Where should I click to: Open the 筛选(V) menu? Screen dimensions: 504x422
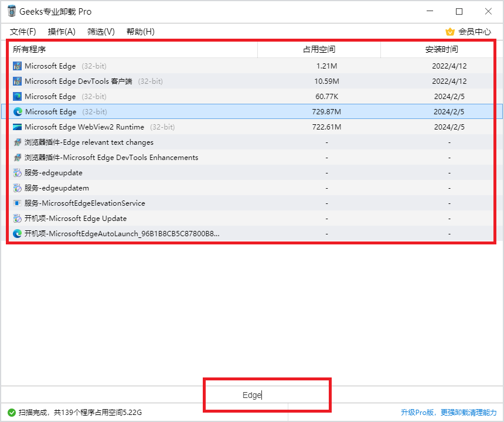(101, 32)
